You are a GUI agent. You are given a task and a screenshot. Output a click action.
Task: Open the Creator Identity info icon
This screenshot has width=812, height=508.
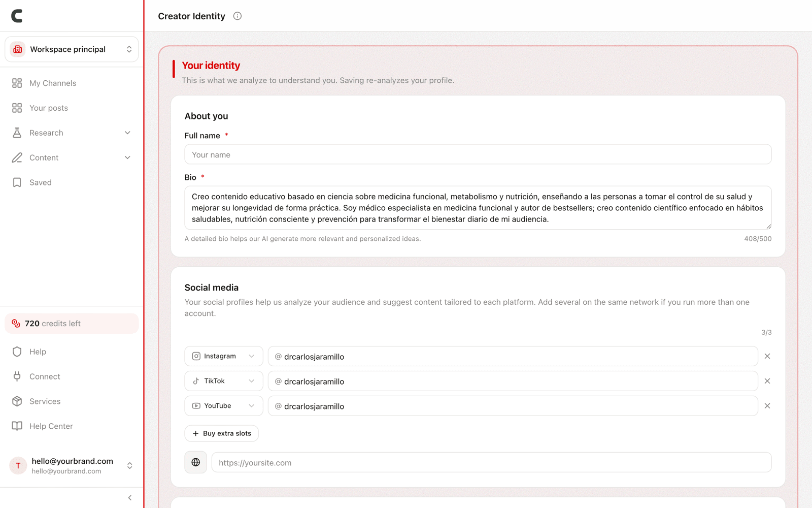click(237, 16)
